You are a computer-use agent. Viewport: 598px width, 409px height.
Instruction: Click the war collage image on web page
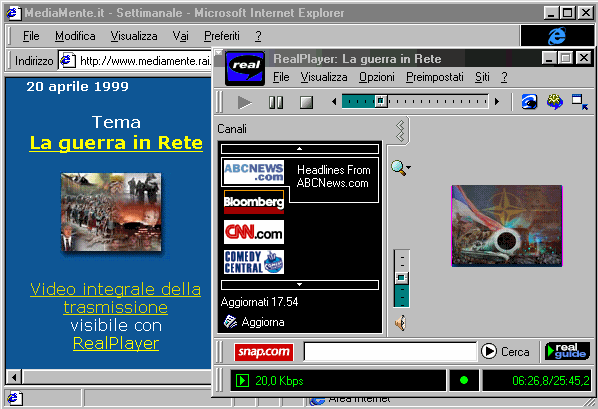click(x=111, y=212)
